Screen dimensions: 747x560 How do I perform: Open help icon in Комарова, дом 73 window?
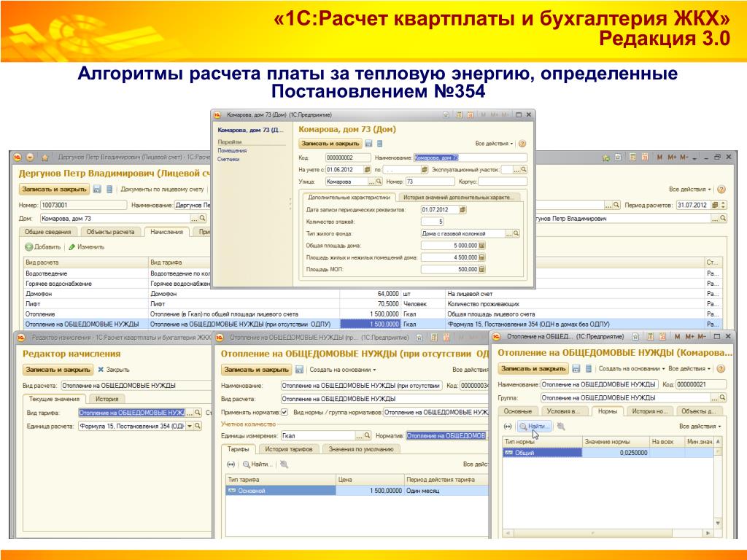[x=522, y=144]
